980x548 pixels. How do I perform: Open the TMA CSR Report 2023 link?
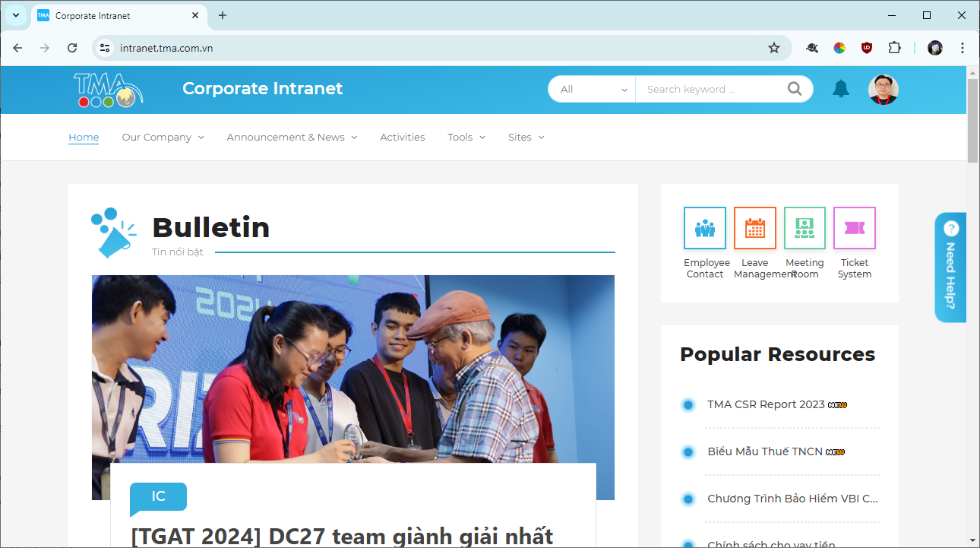[766, 404]
